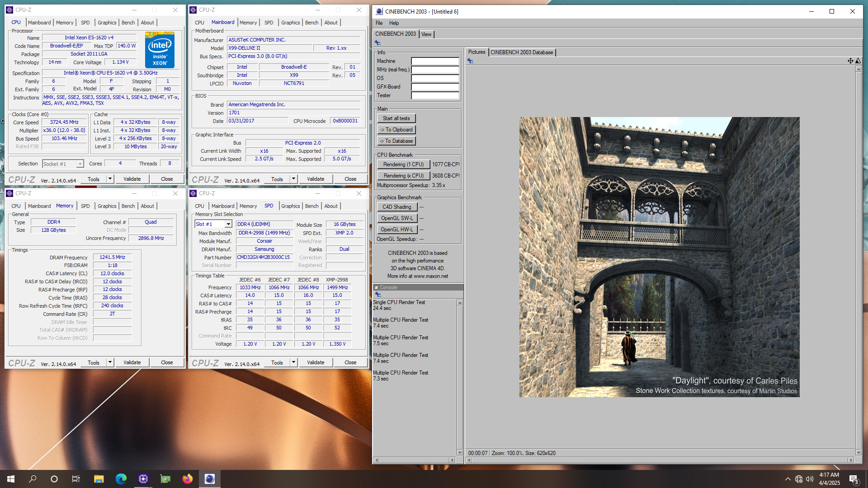Open the Windows Start menu

(11, 479)
